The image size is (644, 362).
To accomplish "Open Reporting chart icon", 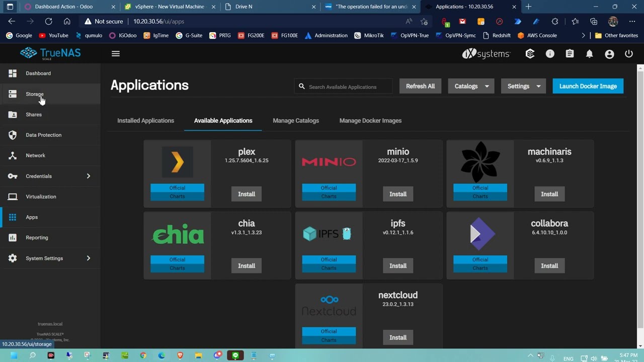I will [x=13, y=237].
